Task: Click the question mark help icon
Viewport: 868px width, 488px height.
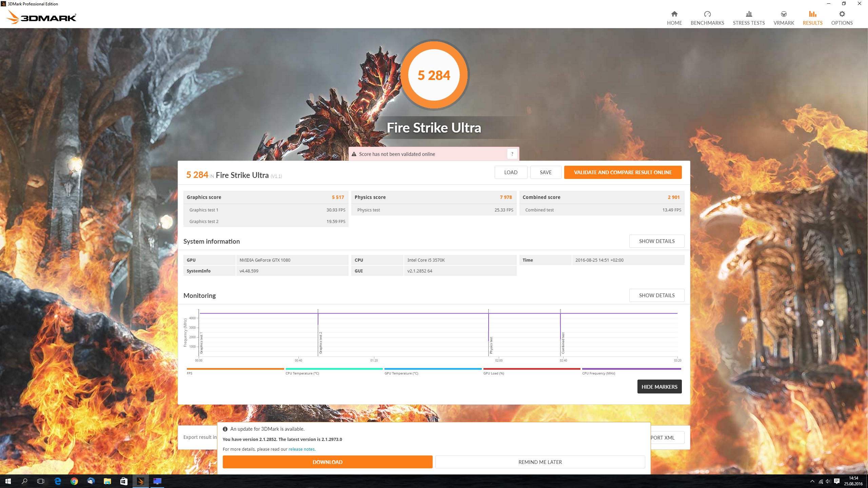Action: (512, 154)
